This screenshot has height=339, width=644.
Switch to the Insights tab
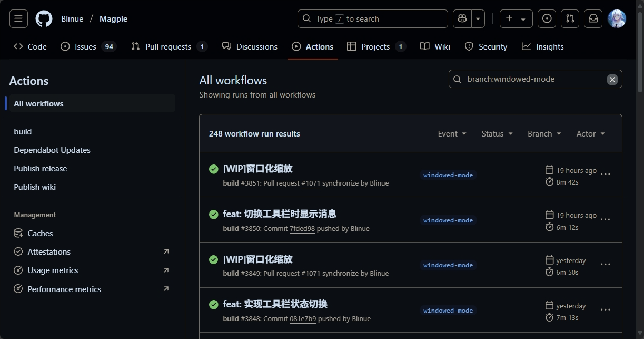tap(543, 47)
